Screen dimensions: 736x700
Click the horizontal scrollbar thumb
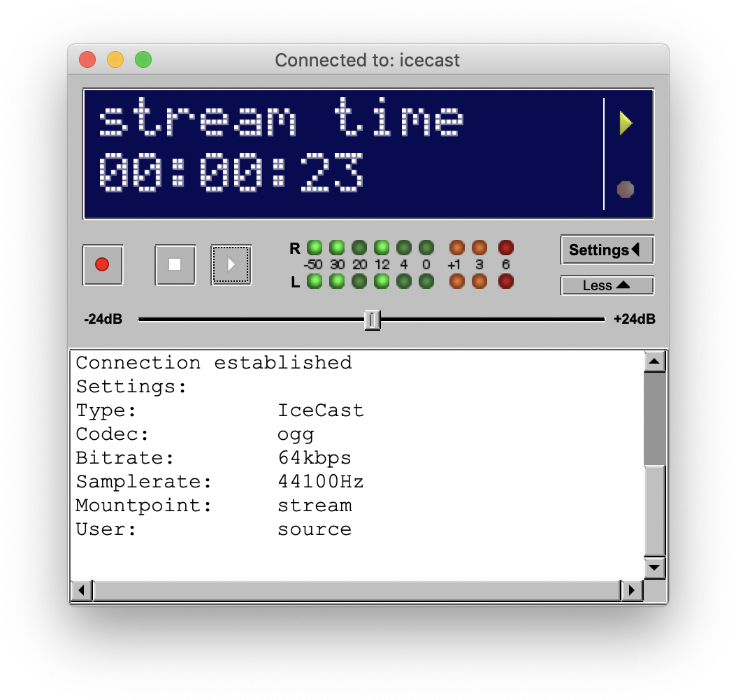coord(356,590)
